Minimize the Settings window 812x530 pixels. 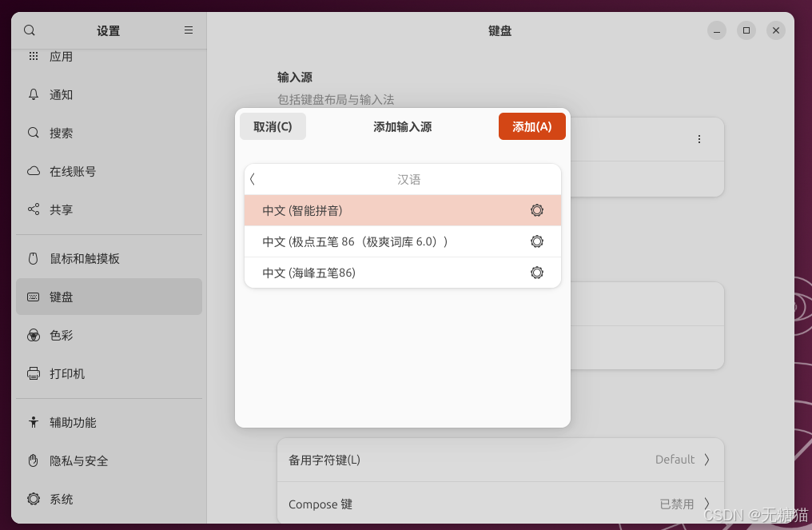pyautogui.click(x=717, y=30)
